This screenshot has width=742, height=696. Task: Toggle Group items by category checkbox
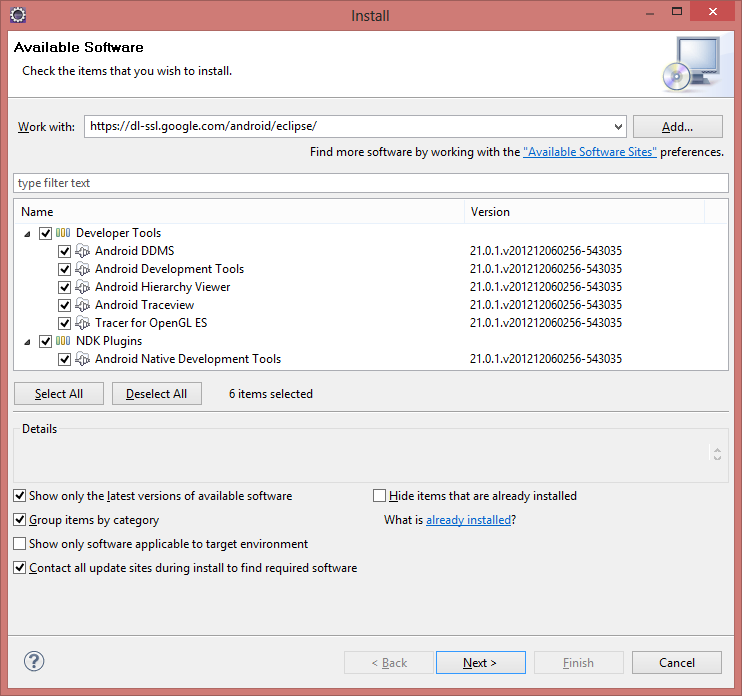[x=20, y=520]
